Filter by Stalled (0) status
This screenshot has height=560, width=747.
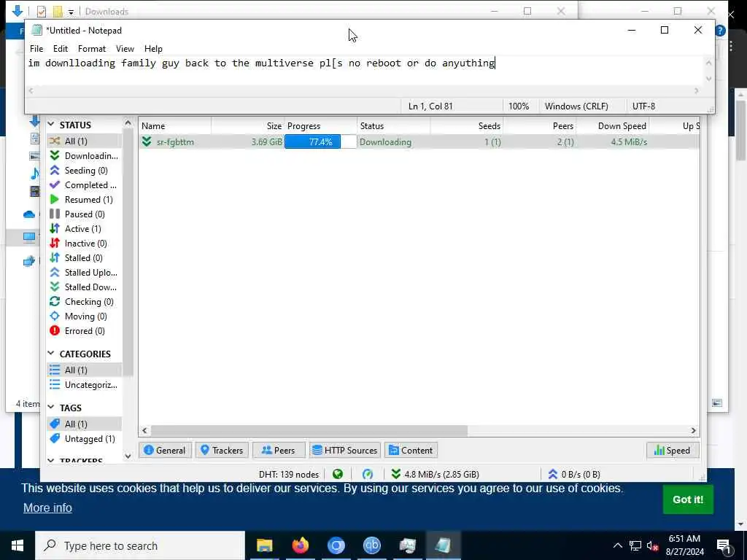(x=85, y=258)
